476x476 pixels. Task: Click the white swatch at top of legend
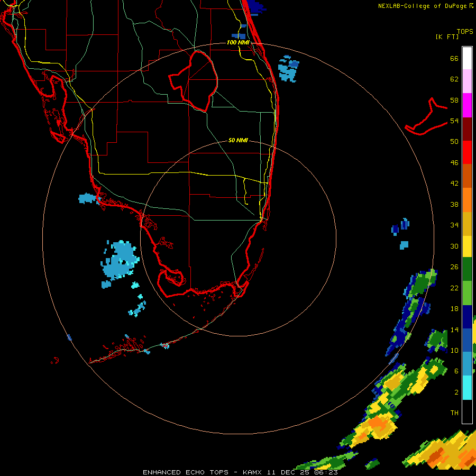pyautogui.click(x=467, y=58)
